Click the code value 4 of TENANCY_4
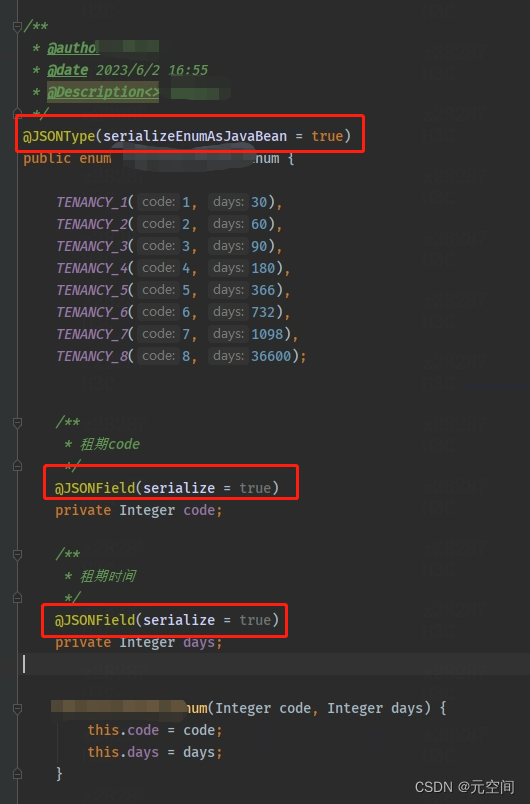This screenshot has width=530, height=804. (x=186, y=269)
